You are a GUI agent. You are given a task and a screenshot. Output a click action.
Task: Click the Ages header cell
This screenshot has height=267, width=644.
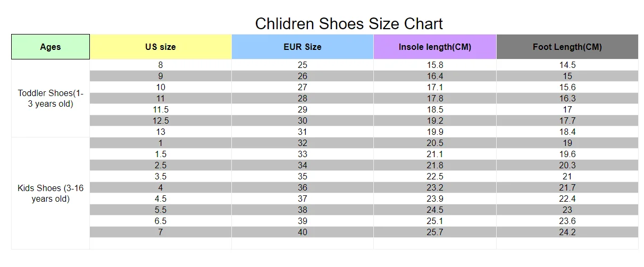click(51, 47)
